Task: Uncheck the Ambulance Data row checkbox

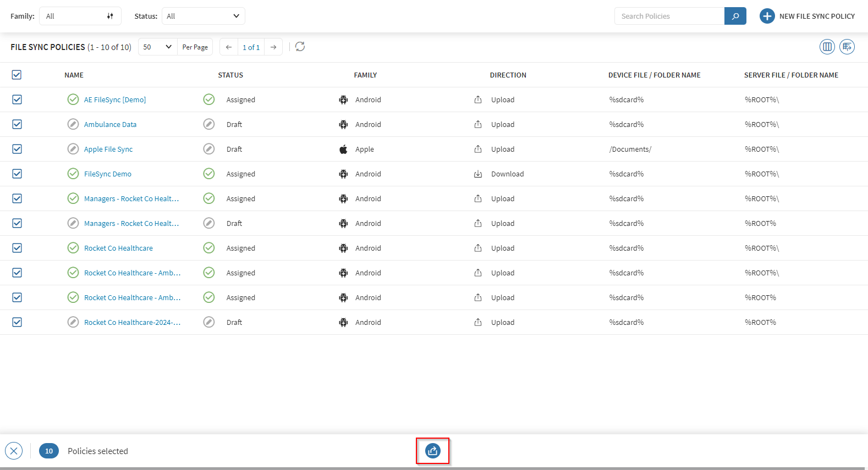Action: point(17,124)
